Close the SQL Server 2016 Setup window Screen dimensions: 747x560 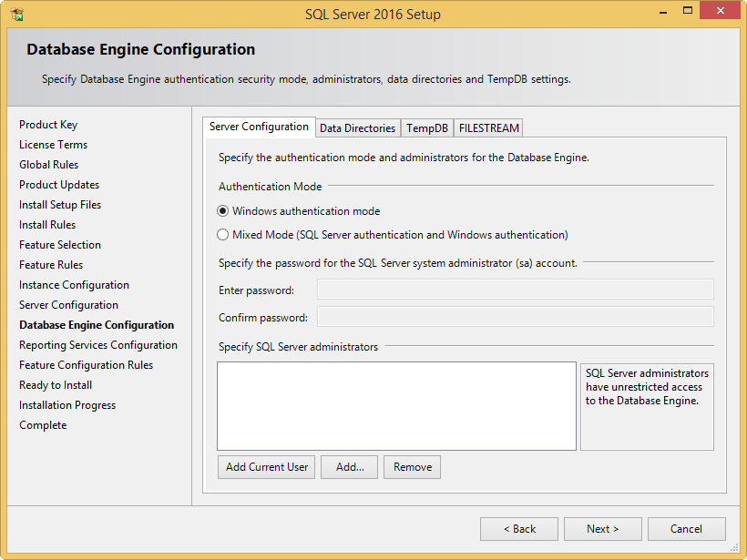coord(720,11)
